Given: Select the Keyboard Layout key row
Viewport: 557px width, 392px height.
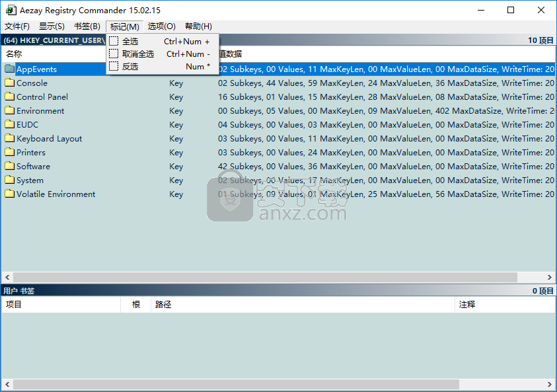Looking at the screenshot, I should coord(279,138).
